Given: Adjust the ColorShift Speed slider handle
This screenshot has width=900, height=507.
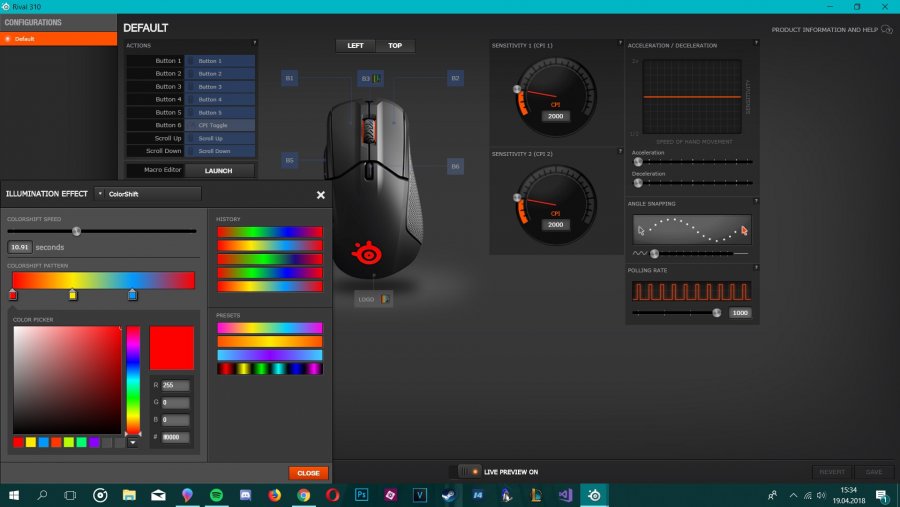Looking at the screenshot, I should (76, 231).
